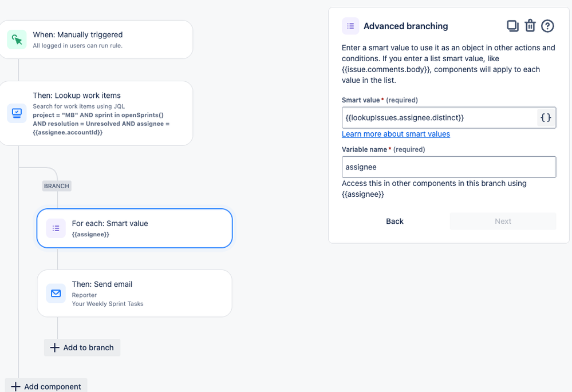572x392 pixels.
Task: Open Learn more about smart values link
Action: tap(396, 134)
